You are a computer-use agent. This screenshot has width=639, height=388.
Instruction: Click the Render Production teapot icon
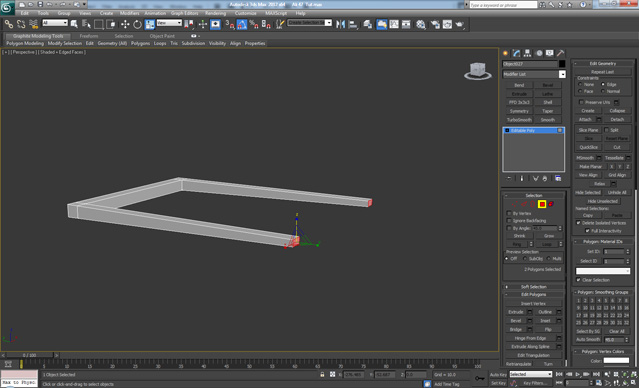click(460, 24)
